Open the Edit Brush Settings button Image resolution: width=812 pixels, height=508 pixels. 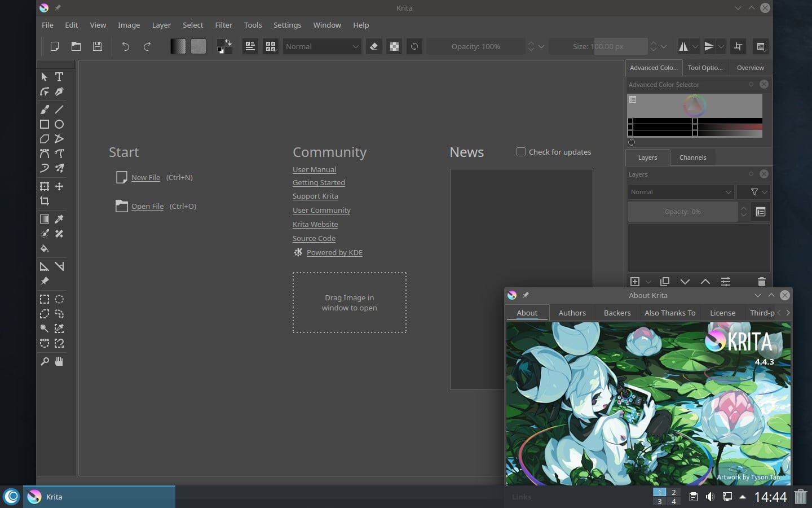[x=250, y=46]
